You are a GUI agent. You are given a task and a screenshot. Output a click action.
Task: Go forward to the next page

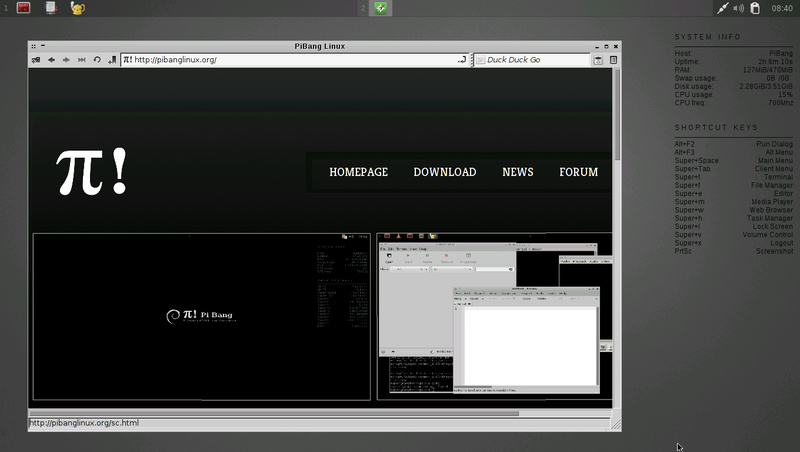pos(66,60)
